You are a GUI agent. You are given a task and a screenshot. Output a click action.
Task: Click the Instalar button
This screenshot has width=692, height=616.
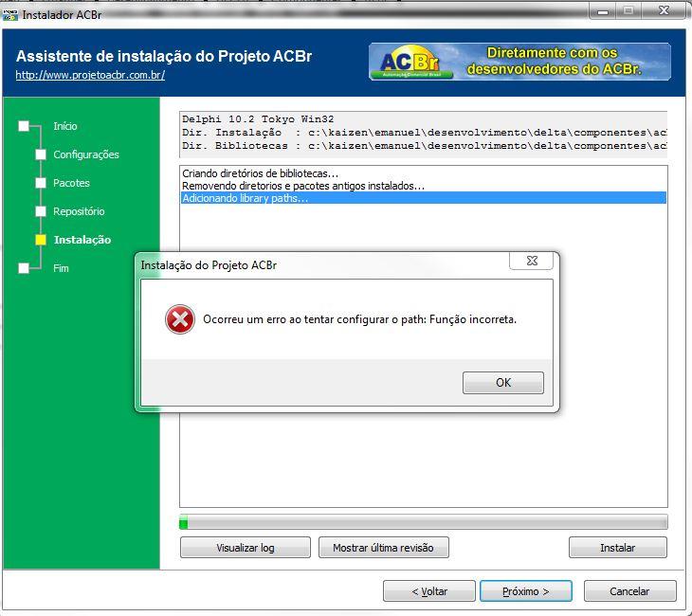[x=618, y=548]
